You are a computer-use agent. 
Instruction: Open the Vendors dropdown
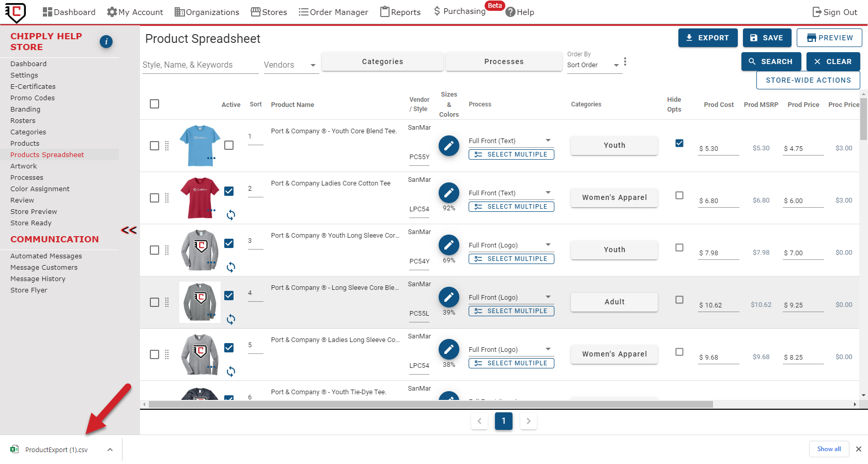291,65
